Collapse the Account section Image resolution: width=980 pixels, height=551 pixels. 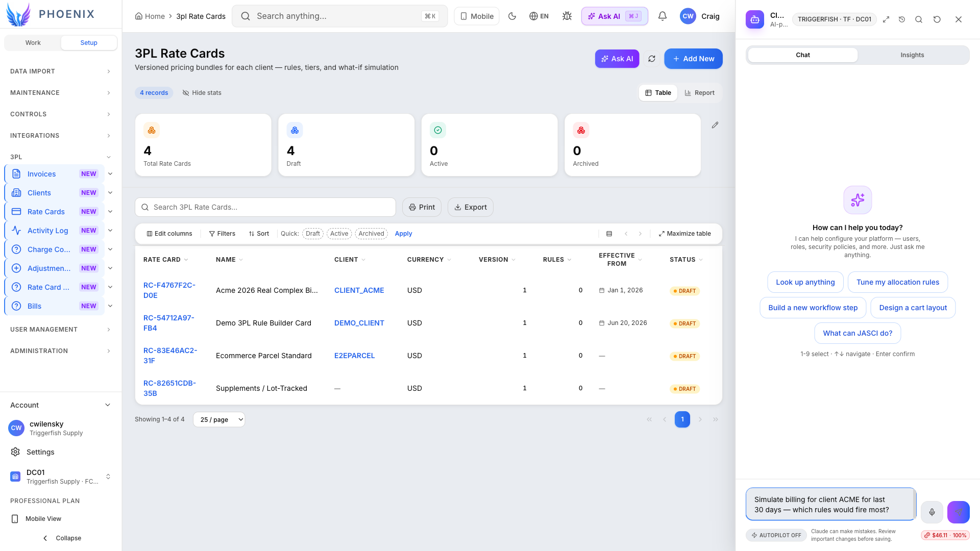coord(60,405)
